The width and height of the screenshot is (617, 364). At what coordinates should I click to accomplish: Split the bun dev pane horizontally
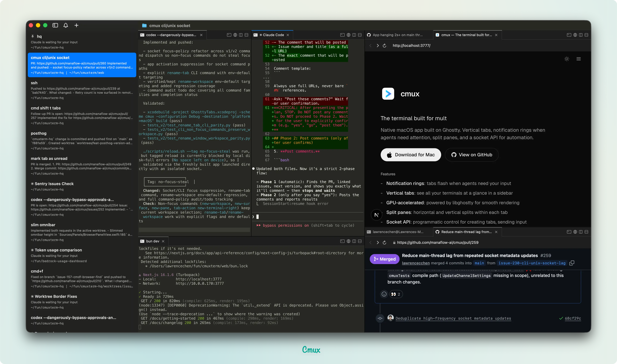coord(360,241)
